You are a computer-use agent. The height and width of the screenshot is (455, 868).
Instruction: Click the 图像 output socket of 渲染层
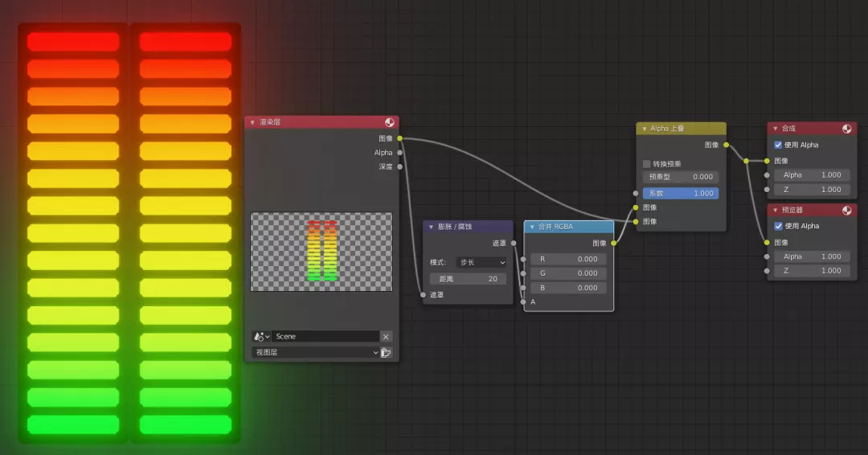399,138
